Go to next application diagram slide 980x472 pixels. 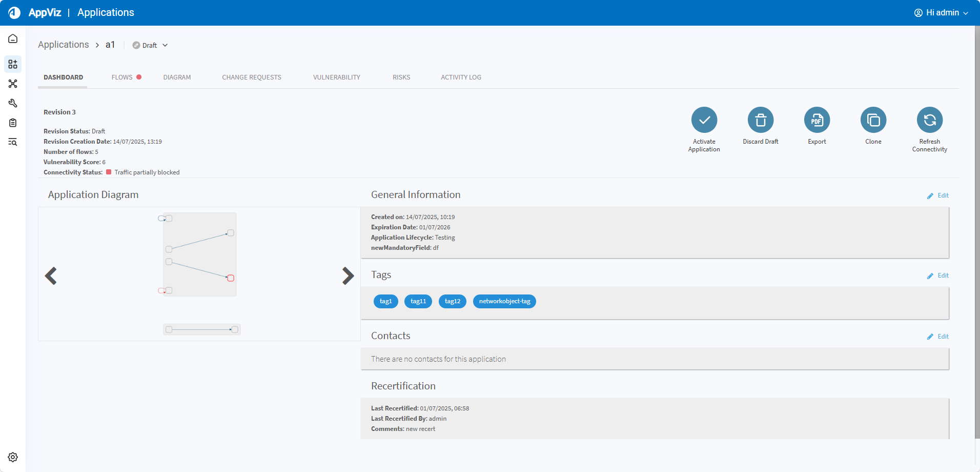tap(348, 276)
